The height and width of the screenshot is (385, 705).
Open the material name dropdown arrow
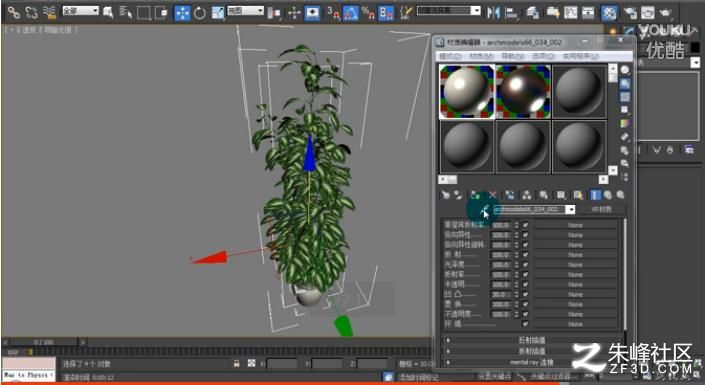point(571,210)
